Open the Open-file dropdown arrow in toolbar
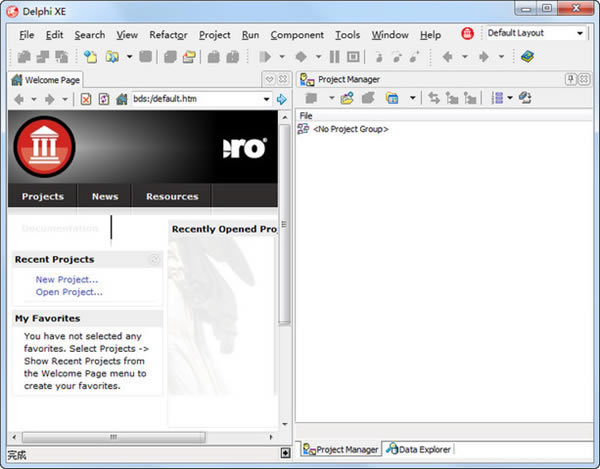 click(129, 57)
